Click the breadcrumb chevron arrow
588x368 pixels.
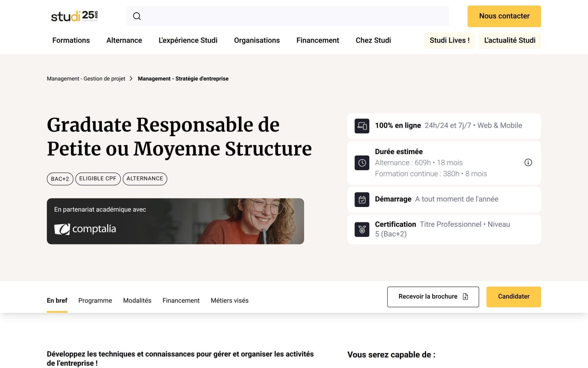[131, 78]
